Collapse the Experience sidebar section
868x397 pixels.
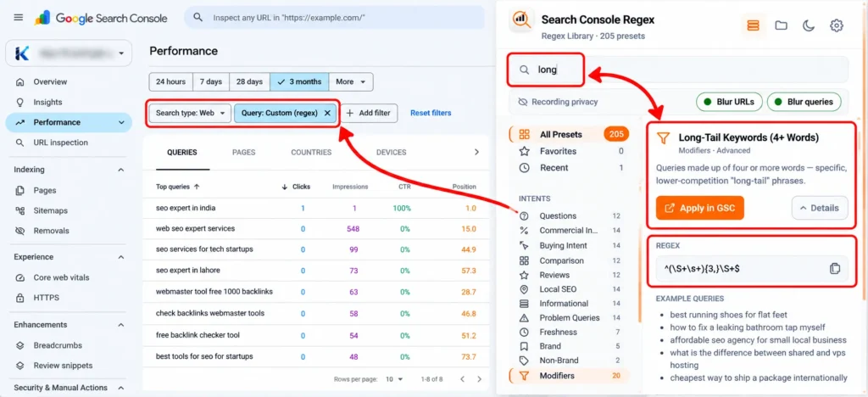[121, 257]
